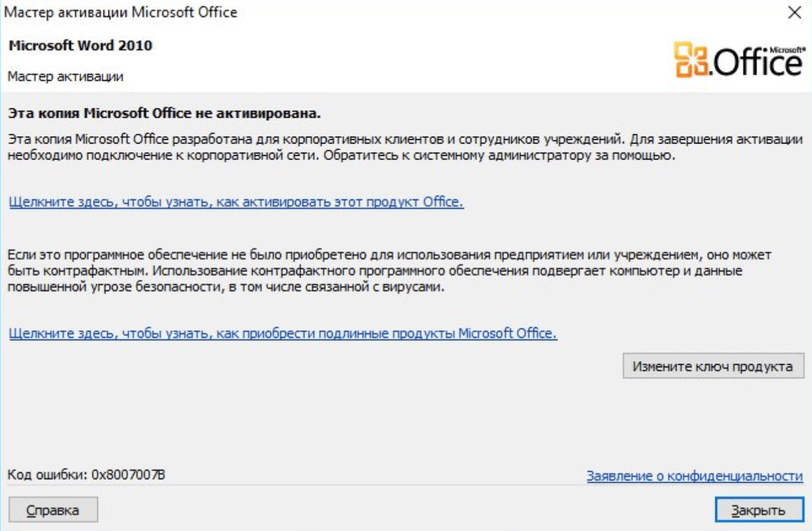
Task: Follow the link on acquiring genuine Office products
Action: point(283,334)
